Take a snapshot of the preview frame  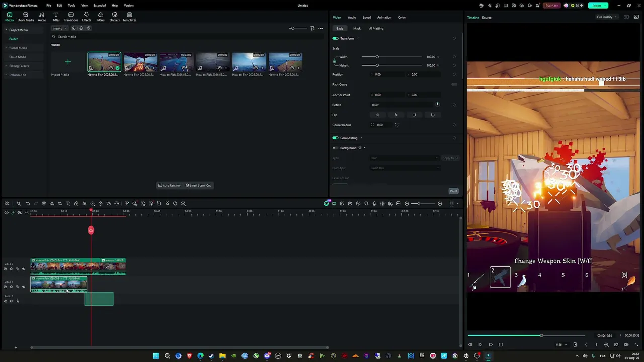pyautogui.click(x=616, y=345)
